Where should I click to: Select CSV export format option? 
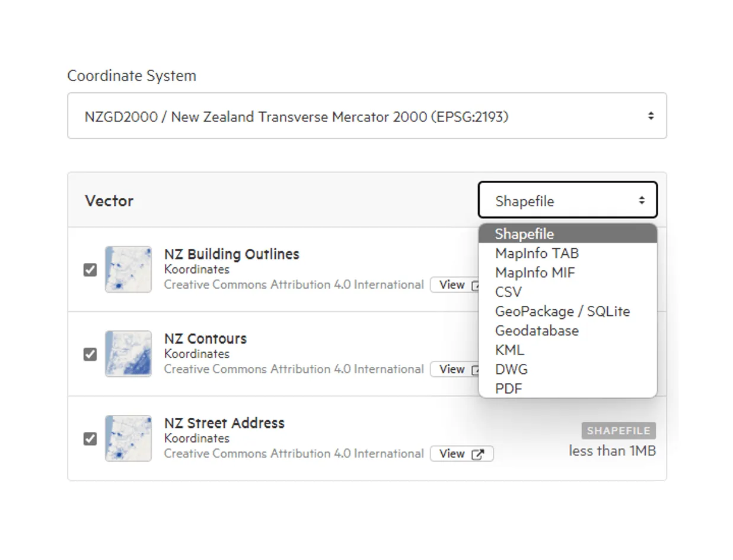point(568,292)
